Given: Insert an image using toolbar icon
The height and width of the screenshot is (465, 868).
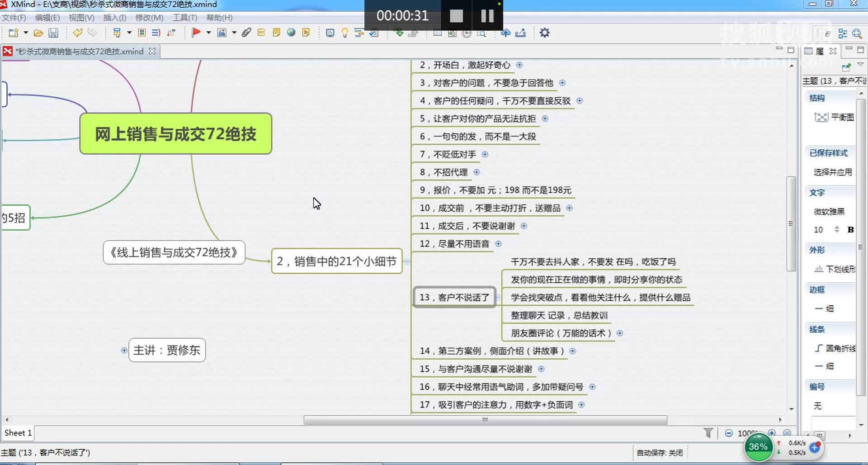Looking at the screenshot, I should (222, 33).
